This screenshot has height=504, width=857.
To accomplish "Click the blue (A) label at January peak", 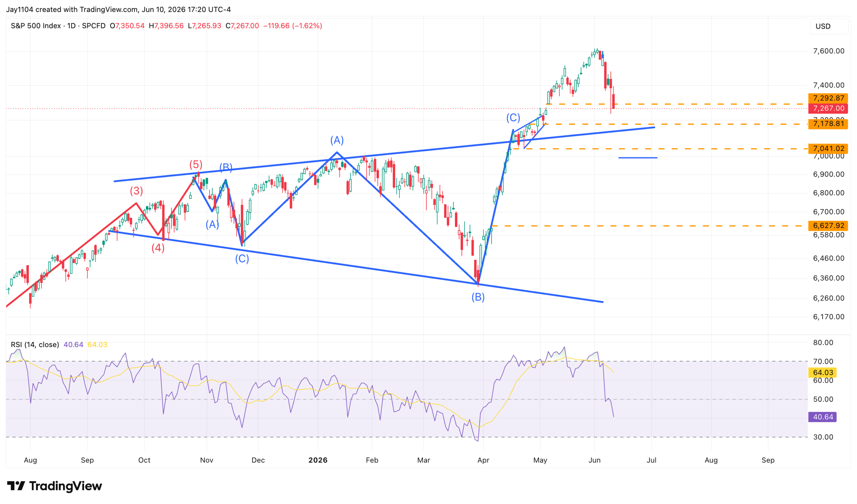I will click(x=337, y=140).
